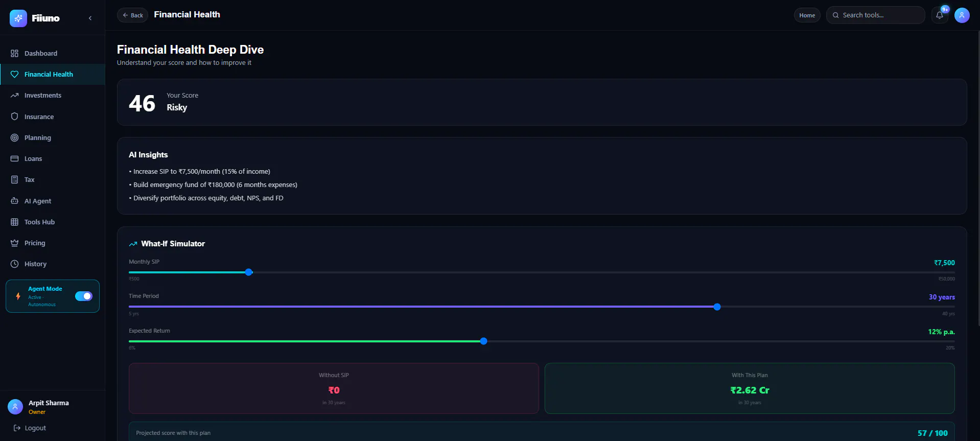The width and height of the screenshot is (980, 441).
Task: Click the ₹7,500 Monthly SIP value
Action: pyautogui.click(x=944, y=263)
